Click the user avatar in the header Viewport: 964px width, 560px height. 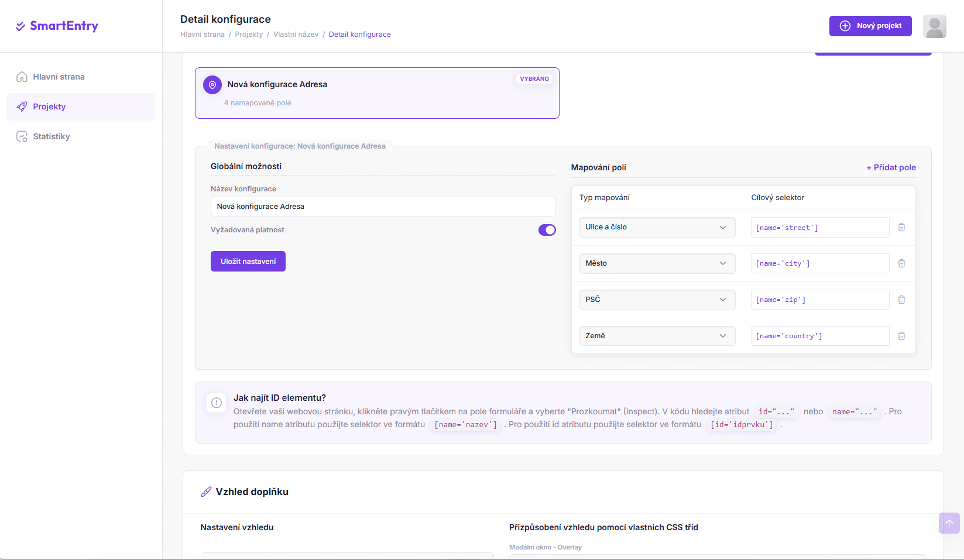coord(934,26)
